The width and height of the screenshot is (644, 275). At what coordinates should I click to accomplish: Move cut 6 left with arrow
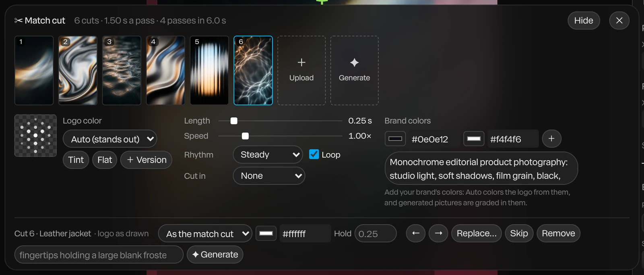[416, 233]
